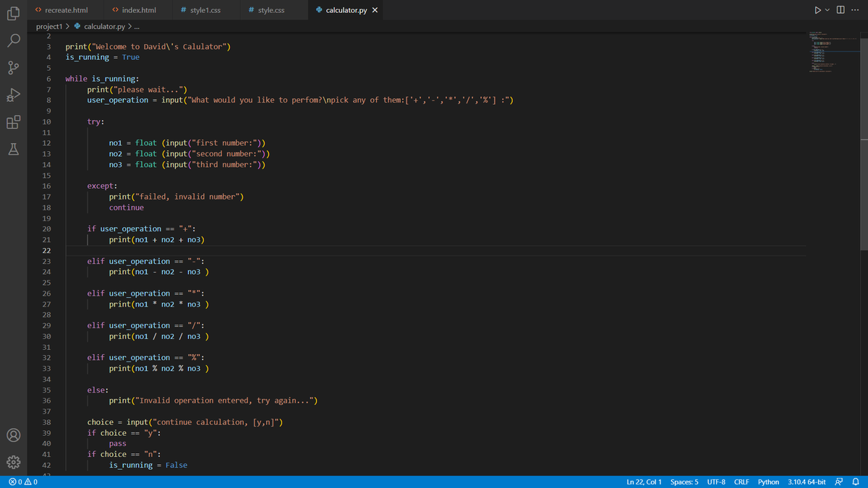The image size is (868, 488).
Task: Click the minimap code preview
Action: [832, 52]
